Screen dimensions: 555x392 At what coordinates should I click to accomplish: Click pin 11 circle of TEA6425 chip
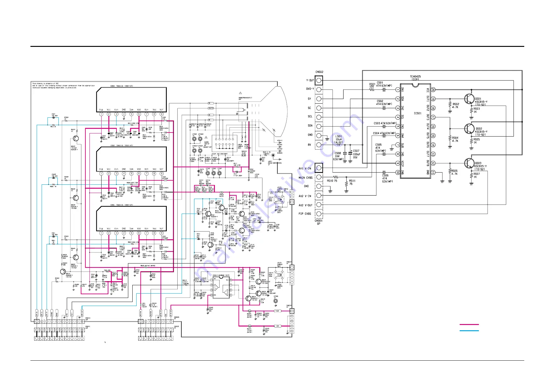(433, 172)
